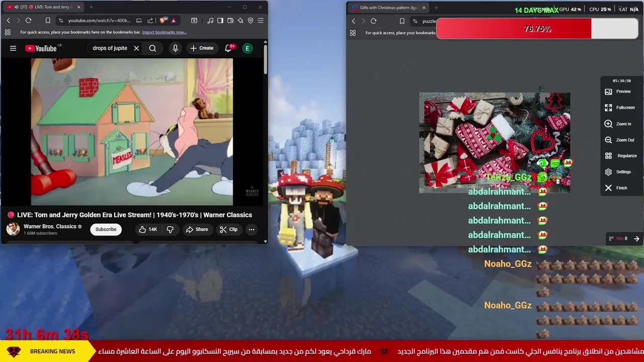The width and height of the screenshot is (644, 362).
Task: Mute the Tom and Jerry tab via its speaker icon
Action: (17, 7)
